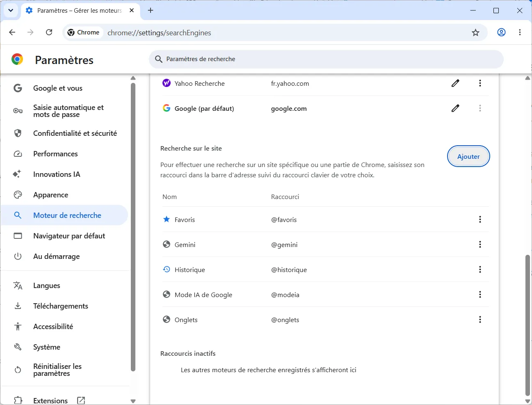Click the main page scrollbar thumb
The image size is (532, 405).
527,325
